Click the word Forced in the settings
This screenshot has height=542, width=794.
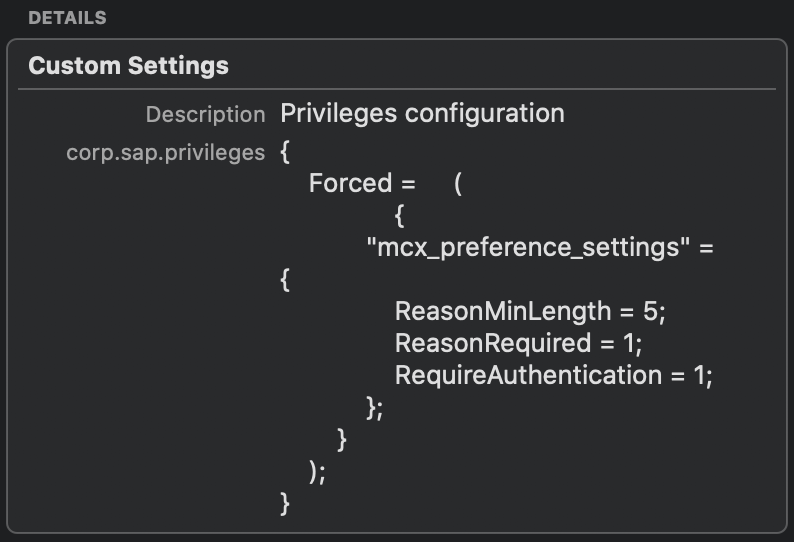point(350,183)
